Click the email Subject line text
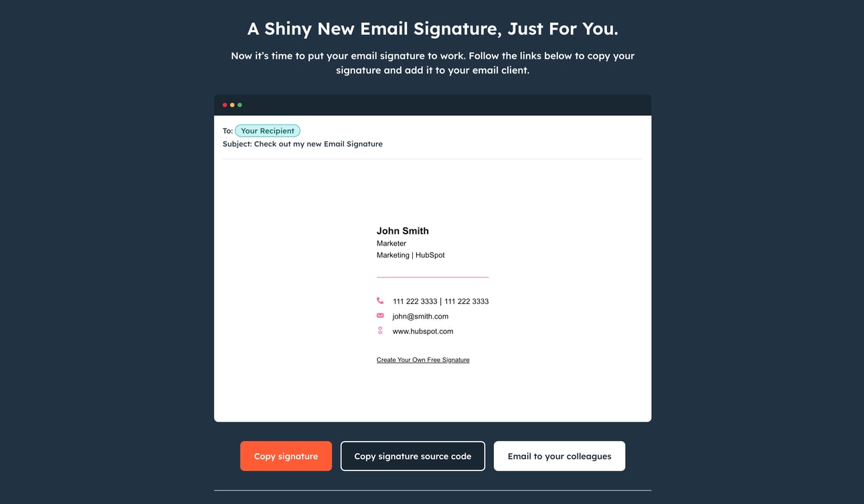 coord(303,144)
